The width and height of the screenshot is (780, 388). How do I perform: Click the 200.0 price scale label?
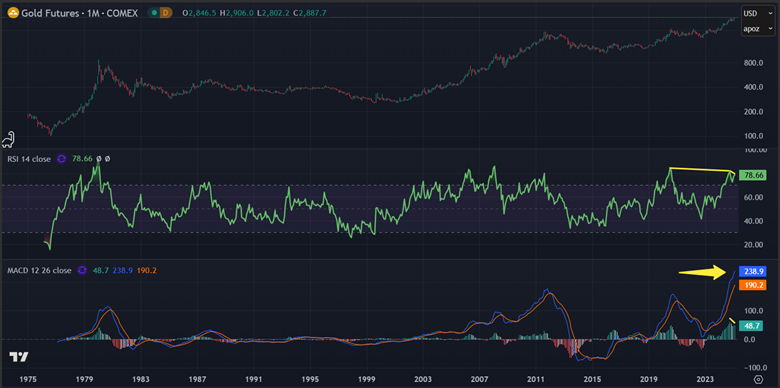(753, 112)
